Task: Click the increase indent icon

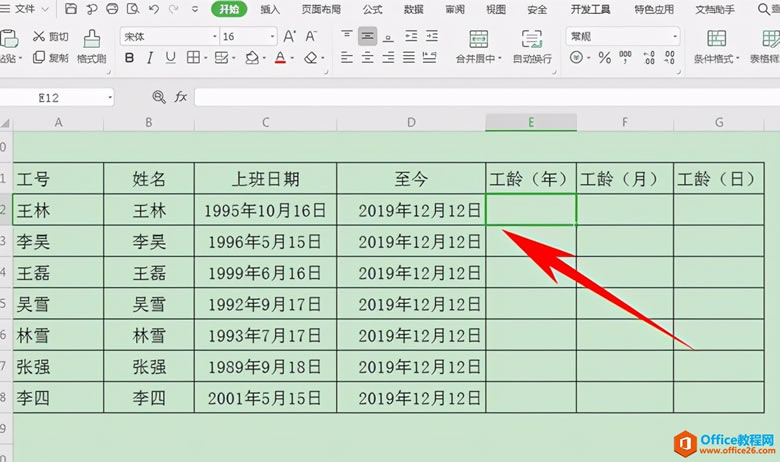Action: point(432,36)
